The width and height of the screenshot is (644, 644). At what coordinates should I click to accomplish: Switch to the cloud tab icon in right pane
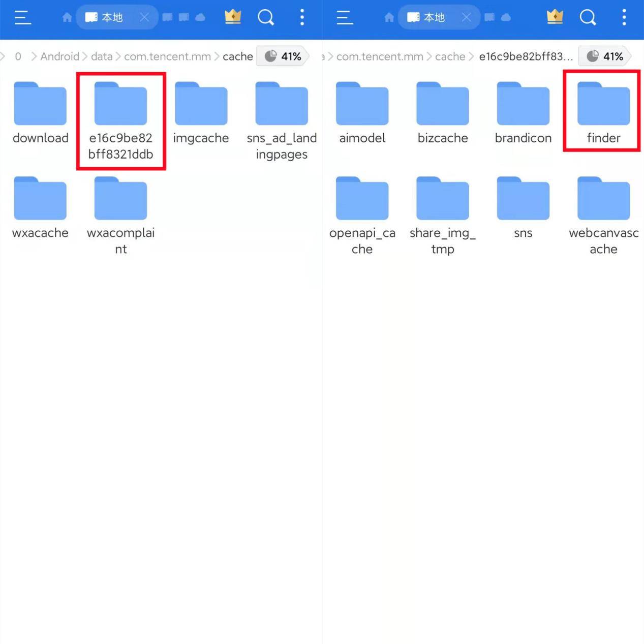(x=506, y=18)
